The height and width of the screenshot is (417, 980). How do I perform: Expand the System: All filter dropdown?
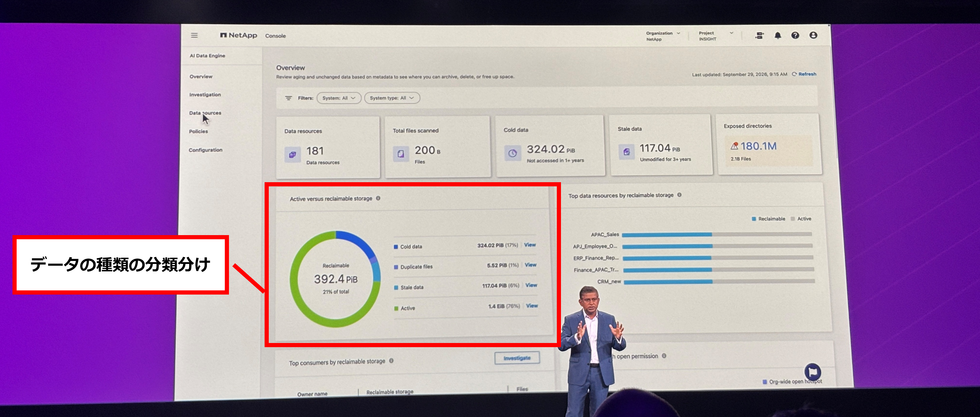[x=339, y=98]
